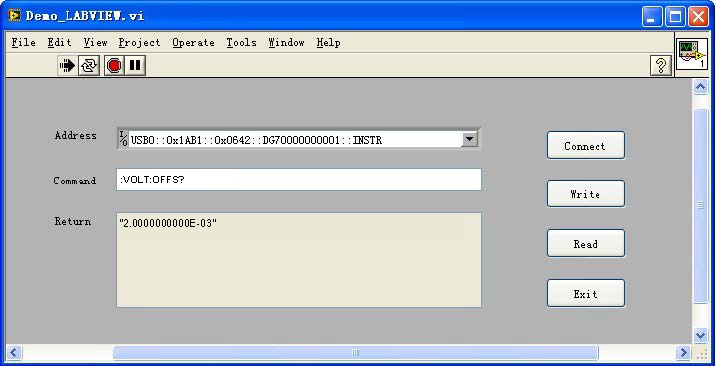Click the horizontal scrollbar thumb
This screenshot has width=716, height=366.
(355, 353)
